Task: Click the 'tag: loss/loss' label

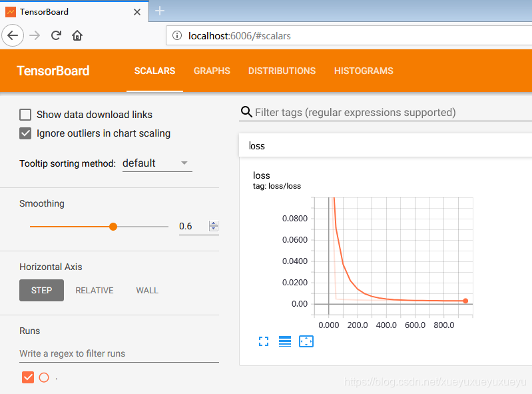Action: [277, 186]
